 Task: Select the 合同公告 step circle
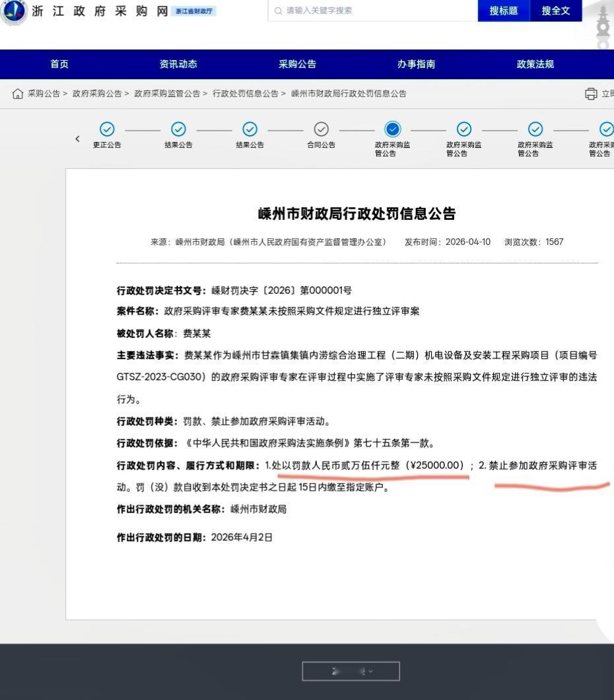[322, 129]
